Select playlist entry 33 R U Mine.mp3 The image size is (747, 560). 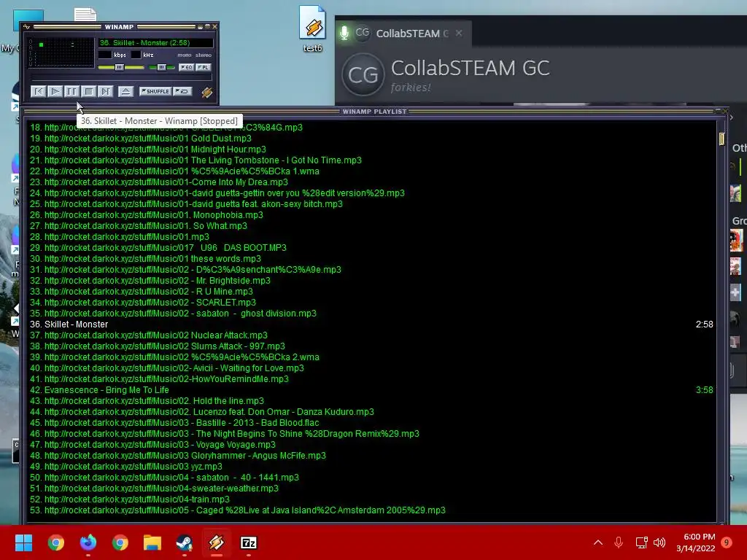[371, 292]
